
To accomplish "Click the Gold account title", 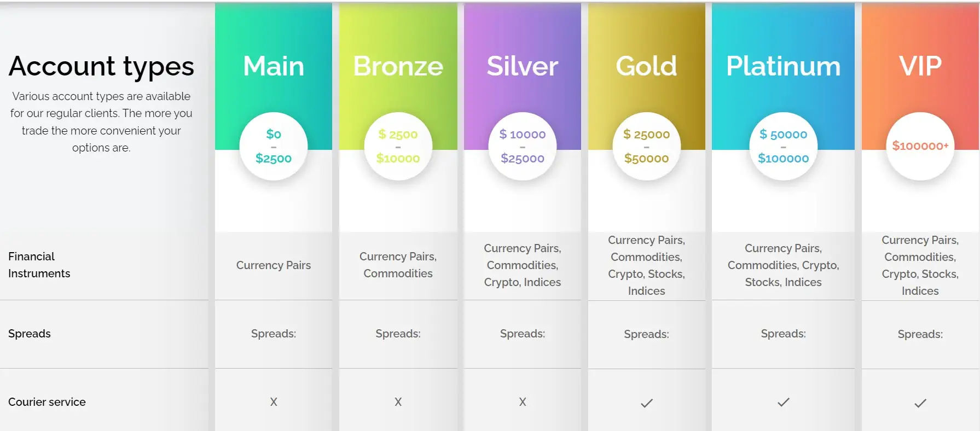I will 646,66.
